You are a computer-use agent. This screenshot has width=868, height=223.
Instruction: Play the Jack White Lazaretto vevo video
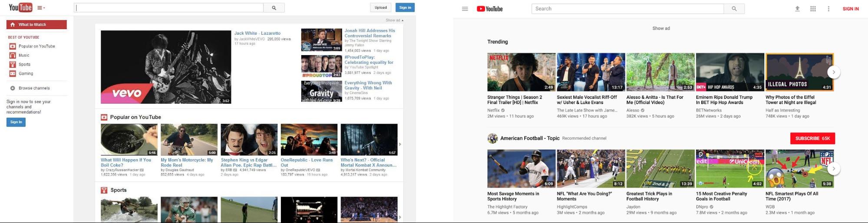(166, 67)
